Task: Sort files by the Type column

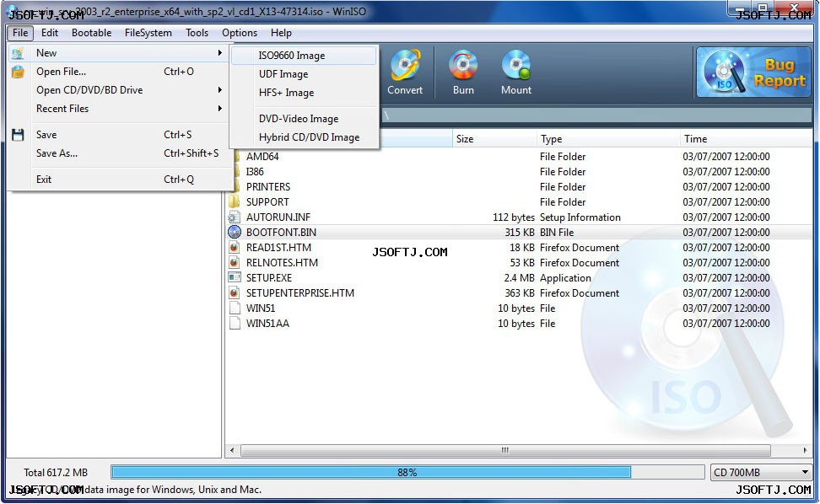Action: (608, 139)
